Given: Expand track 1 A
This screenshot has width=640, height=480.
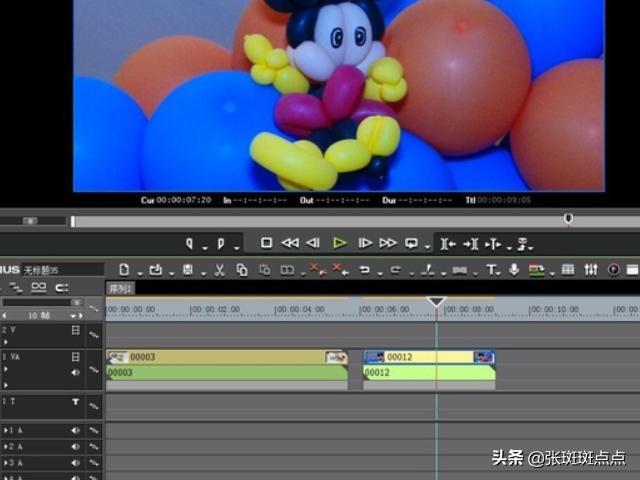Looking at the screenshot, I should coord(5,430).
